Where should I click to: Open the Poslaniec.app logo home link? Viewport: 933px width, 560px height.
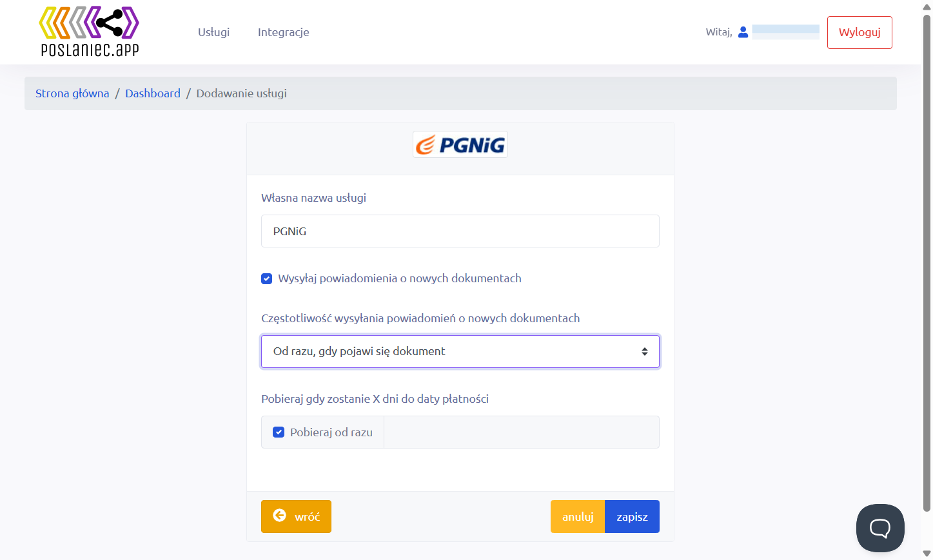tap(89, 32)
